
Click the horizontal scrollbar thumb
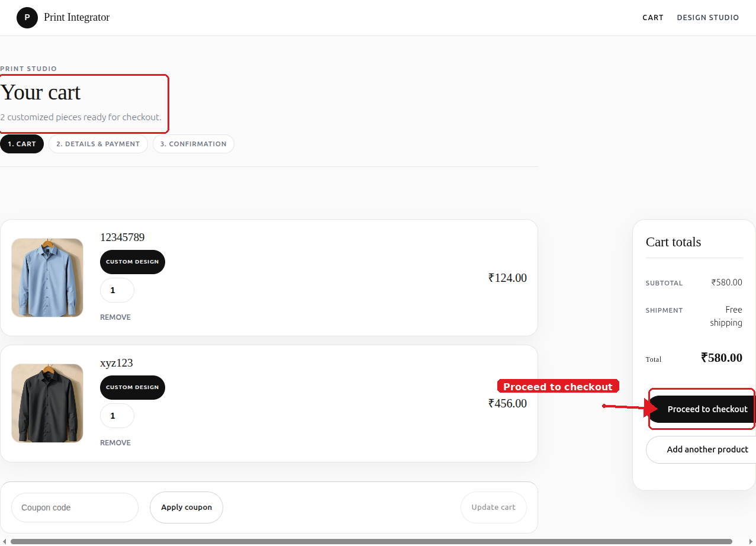(371, 541)
